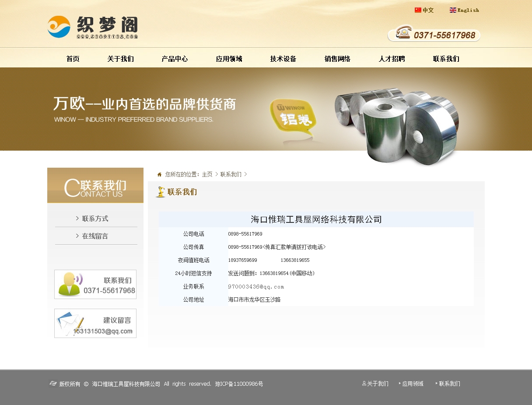This screenshot has width=532, height=405.
Task: Click the 公司电话 row label
Action: click(193, 234)
